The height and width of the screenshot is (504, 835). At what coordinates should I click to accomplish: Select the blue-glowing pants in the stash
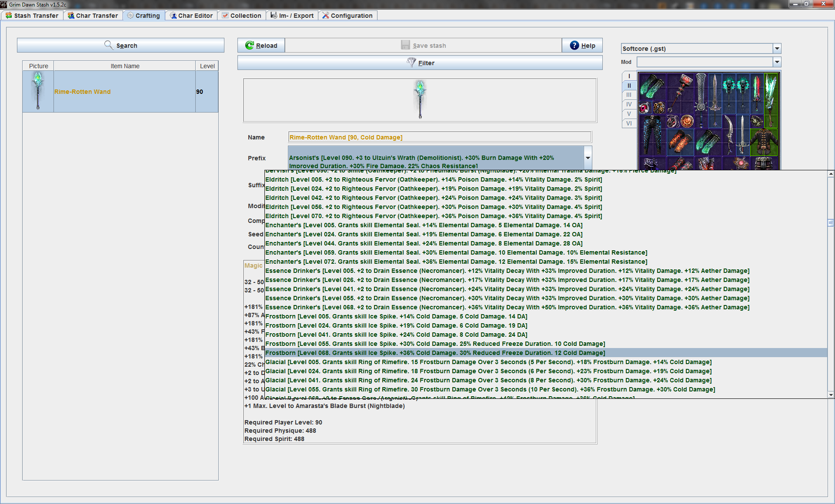[x=652, y=135]
